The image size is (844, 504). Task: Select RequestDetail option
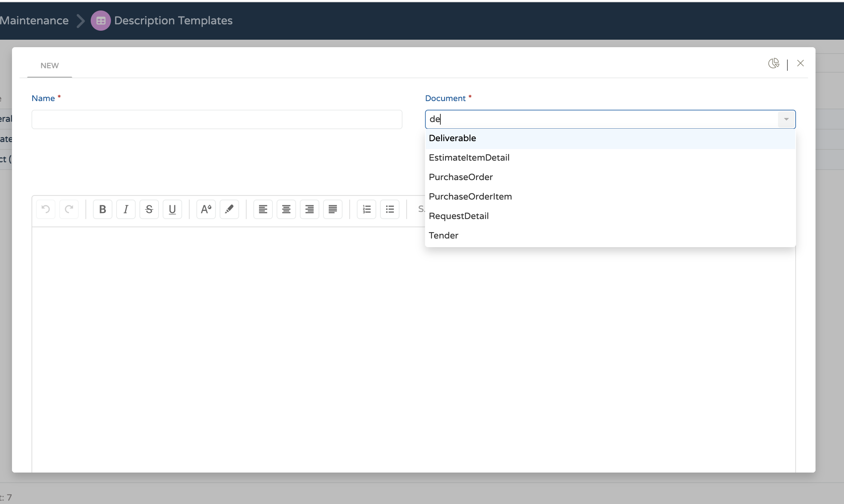pyautogui.click(x=610, y=216)
